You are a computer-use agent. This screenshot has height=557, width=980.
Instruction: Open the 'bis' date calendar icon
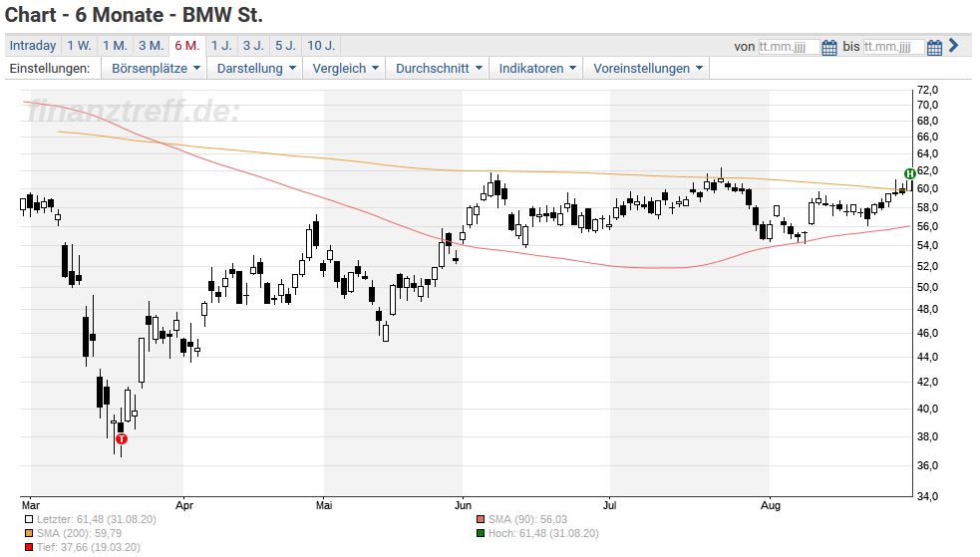[x=934, y=47]
